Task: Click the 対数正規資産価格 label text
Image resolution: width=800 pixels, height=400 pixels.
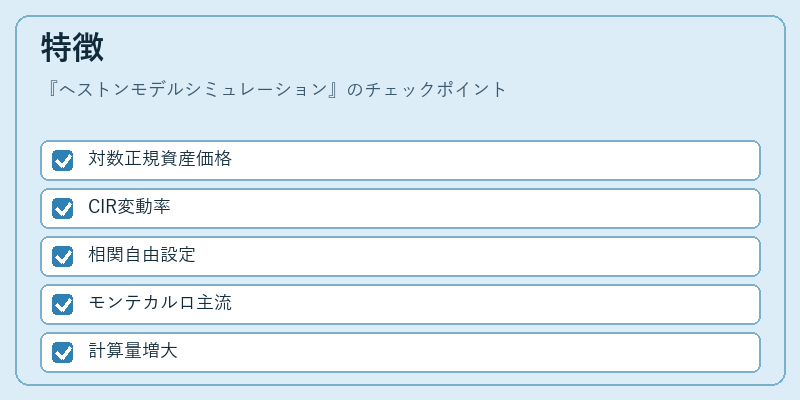Action: [x=160, y=159]
